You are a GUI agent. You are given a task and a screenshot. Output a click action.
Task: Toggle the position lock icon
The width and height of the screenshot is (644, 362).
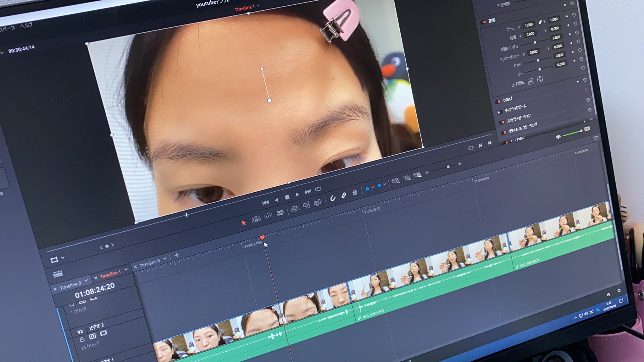pyautogui.click(x=355, y=192)
